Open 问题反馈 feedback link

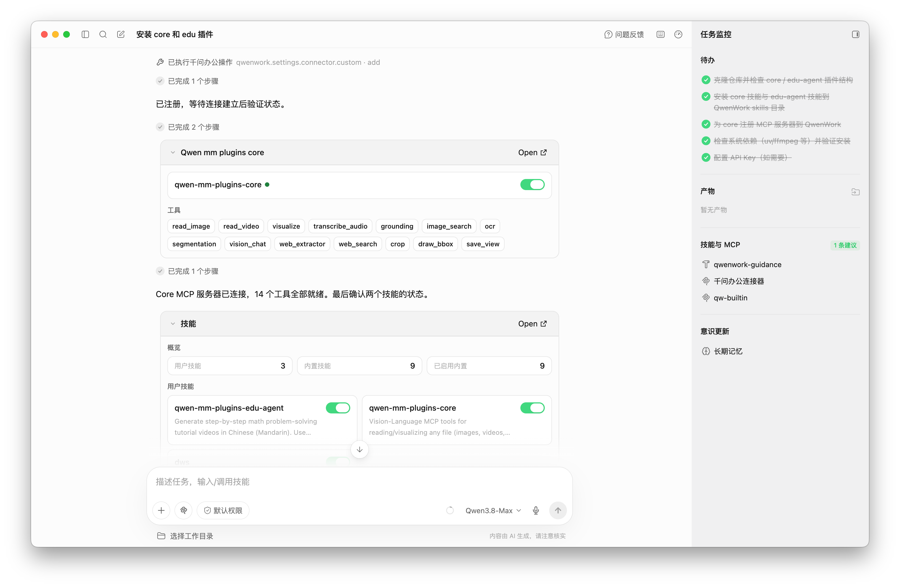(x=624, y=34)
